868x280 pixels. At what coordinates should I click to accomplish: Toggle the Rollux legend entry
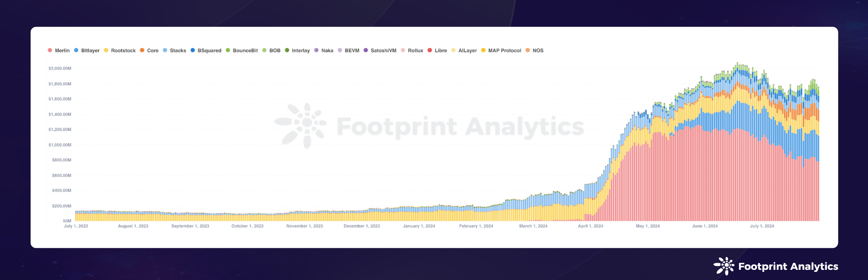coord(415,50)
